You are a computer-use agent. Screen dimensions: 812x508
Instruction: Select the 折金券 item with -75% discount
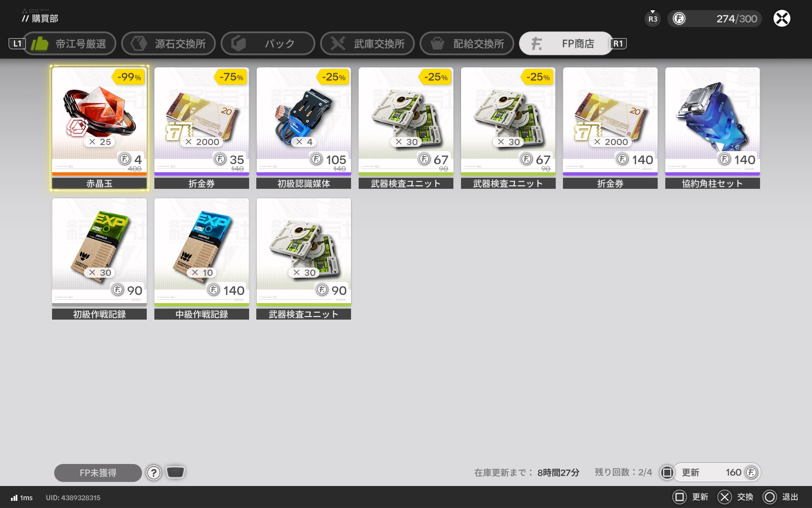(x=201, y=127)
